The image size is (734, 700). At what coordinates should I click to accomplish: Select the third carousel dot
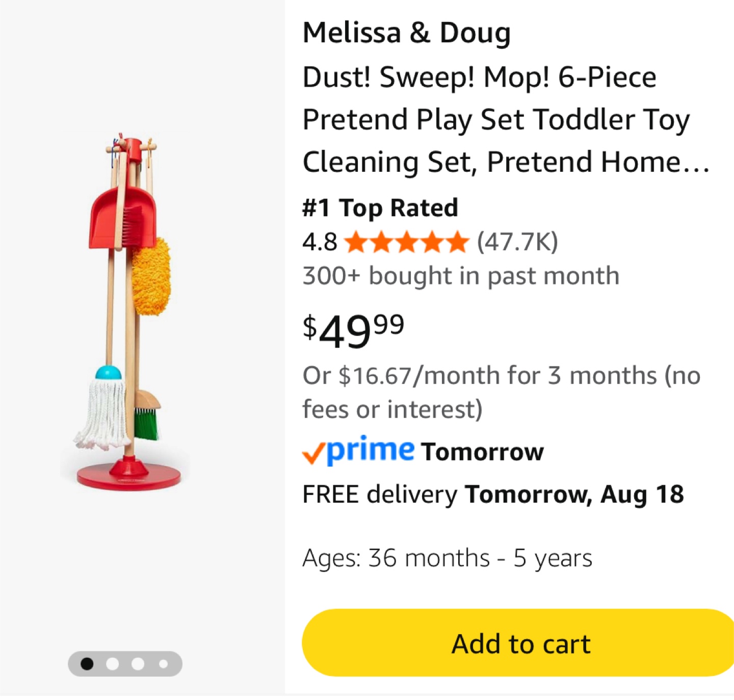pyautogui.click(x=138, y=664)
